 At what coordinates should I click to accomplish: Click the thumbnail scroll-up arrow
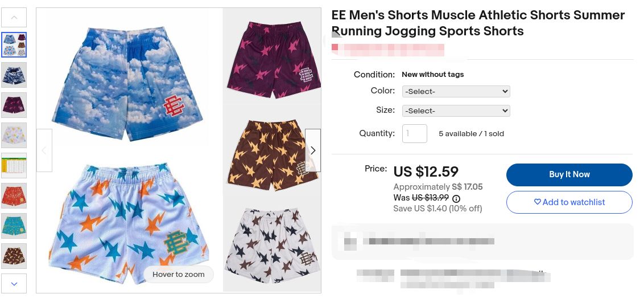point(14,17)
